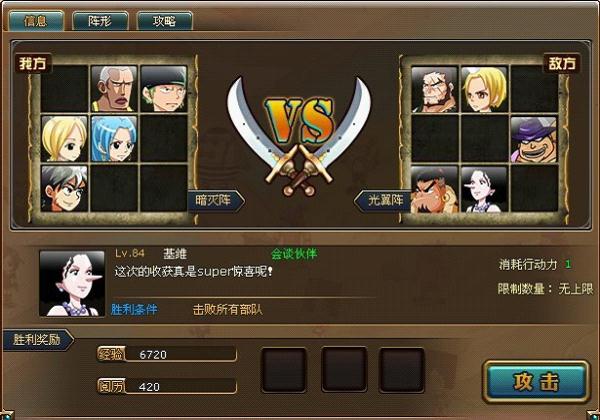Click the 胜利条件 victory condition link

[134, 309]
